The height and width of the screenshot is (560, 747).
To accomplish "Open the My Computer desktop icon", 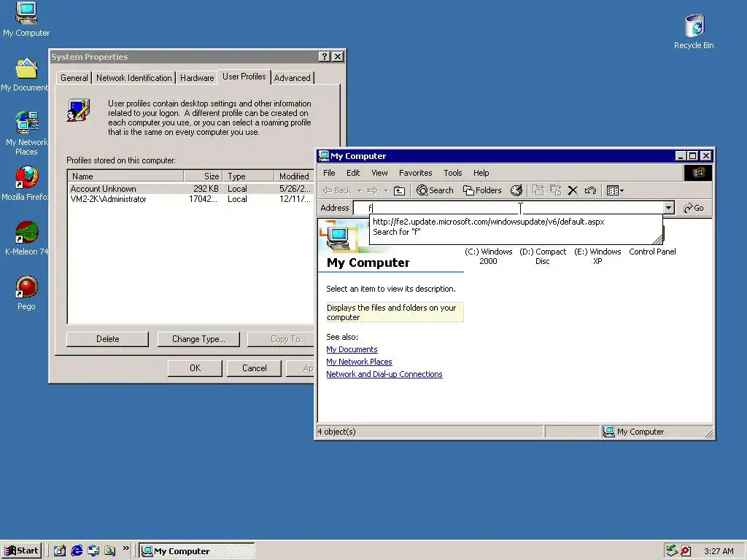I will coord(26,20).
